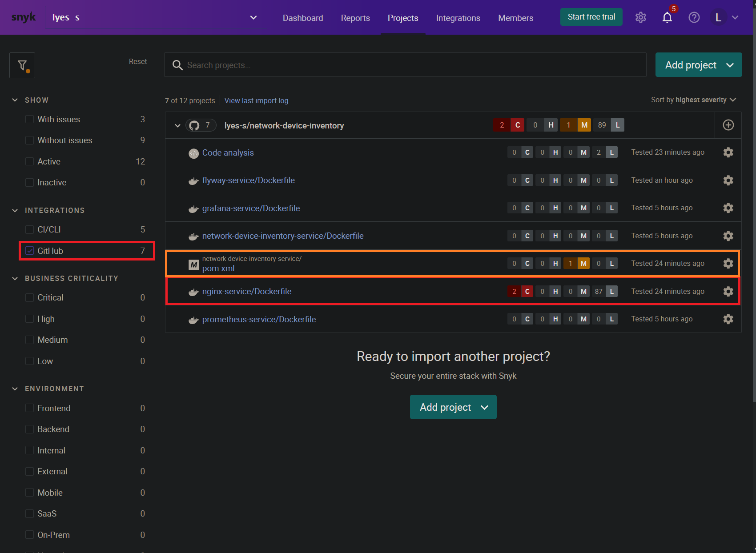The height and width of the screenshot is (553, 756).
Task: Open the help question mark icon
Action: 694,17
